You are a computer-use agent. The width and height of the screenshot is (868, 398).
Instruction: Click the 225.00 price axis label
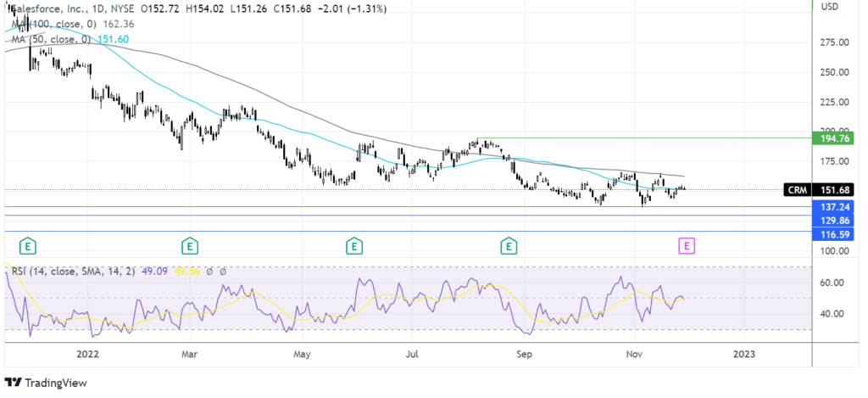click(835, 103)
